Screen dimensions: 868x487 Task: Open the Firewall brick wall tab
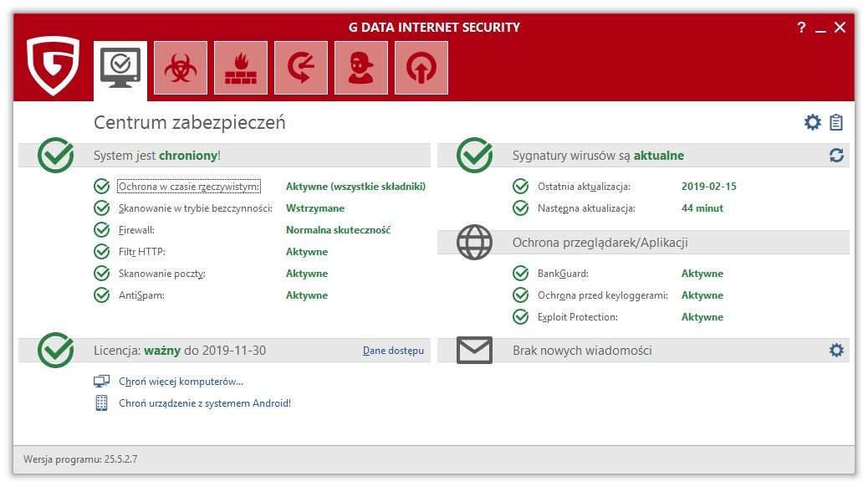tap(241, 68)
